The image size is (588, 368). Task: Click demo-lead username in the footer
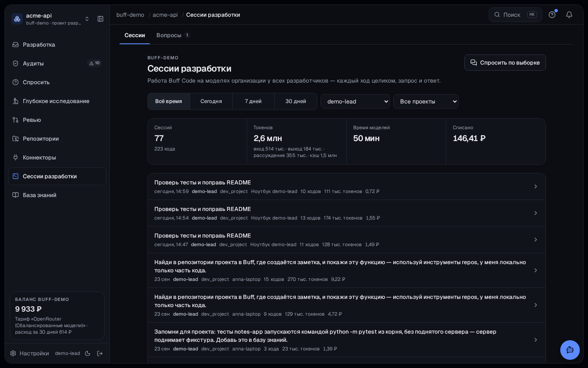67,353
